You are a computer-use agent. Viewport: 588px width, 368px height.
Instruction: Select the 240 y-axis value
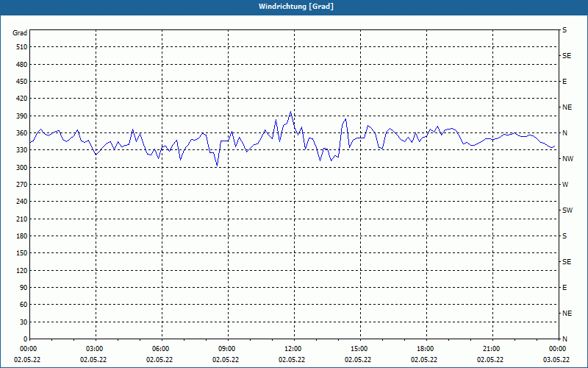tap(22, 202)
